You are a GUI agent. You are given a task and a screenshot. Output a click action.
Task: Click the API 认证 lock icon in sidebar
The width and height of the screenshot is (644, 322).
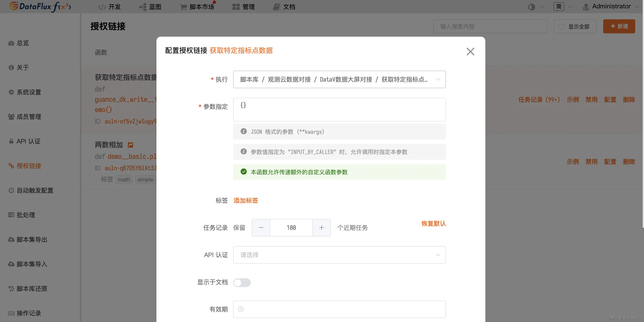click(x=11, y=141)
